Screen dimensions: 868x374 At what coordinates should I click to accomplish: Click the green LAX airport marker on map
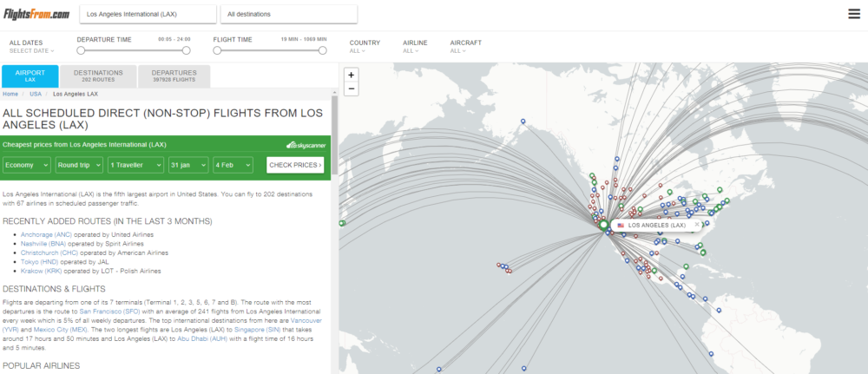click(604, 225)
